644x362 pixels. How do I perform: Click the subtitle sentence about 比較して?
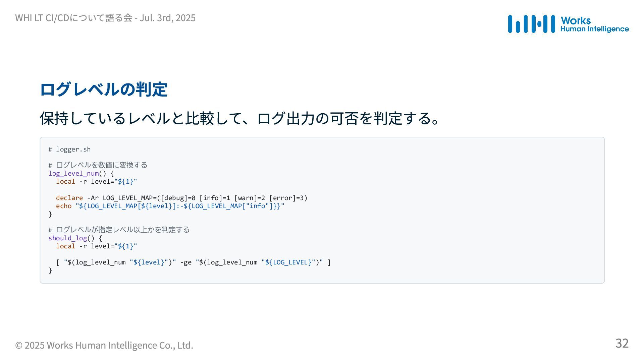point(240,118)
